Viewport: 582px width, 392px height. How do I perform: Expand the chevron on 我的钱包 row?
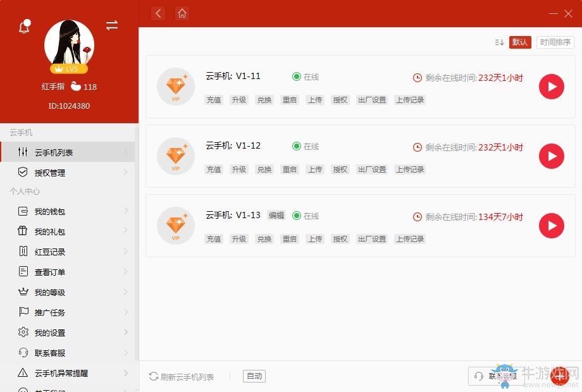point(126,211)
